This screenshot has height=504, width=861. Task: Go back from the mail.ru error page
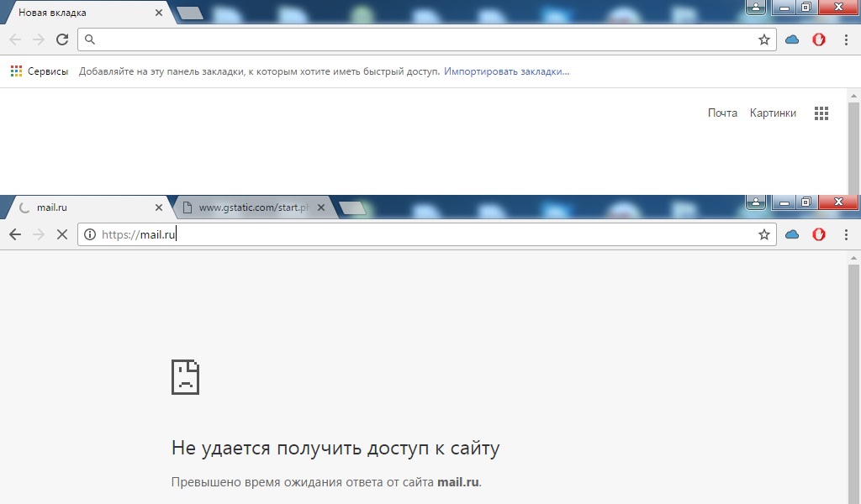point(15,234)
